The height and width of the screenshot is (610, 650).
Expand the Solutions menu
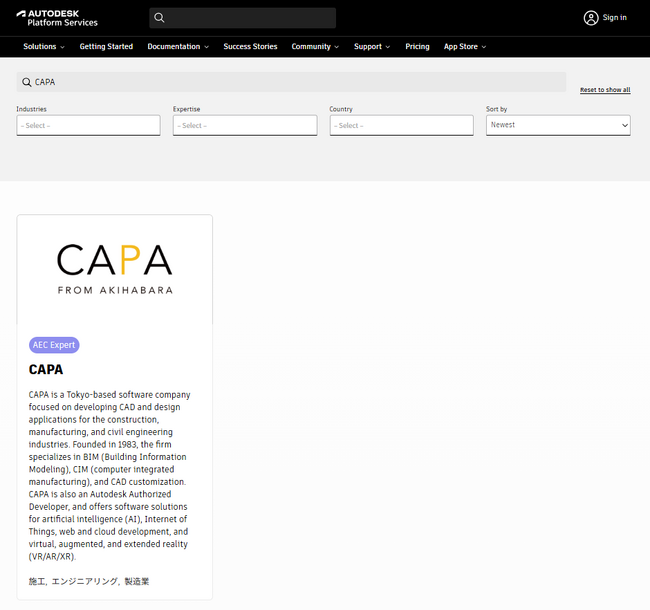click(44, 46)
